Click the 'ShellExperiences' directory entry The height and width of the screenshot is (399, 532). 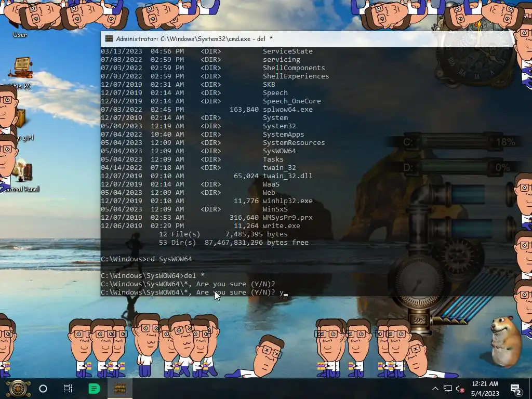pyautogui.click(x=296, y=76)
